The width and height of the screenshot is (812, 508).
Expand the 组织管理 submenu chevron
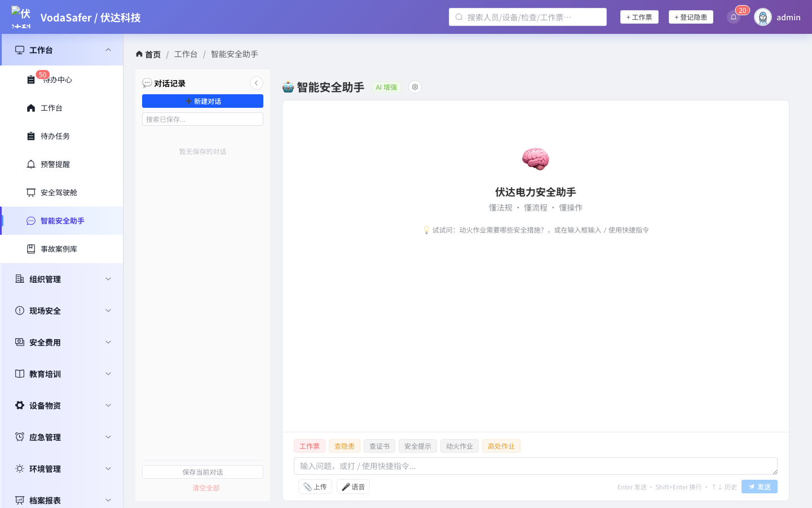click(108, 279)
